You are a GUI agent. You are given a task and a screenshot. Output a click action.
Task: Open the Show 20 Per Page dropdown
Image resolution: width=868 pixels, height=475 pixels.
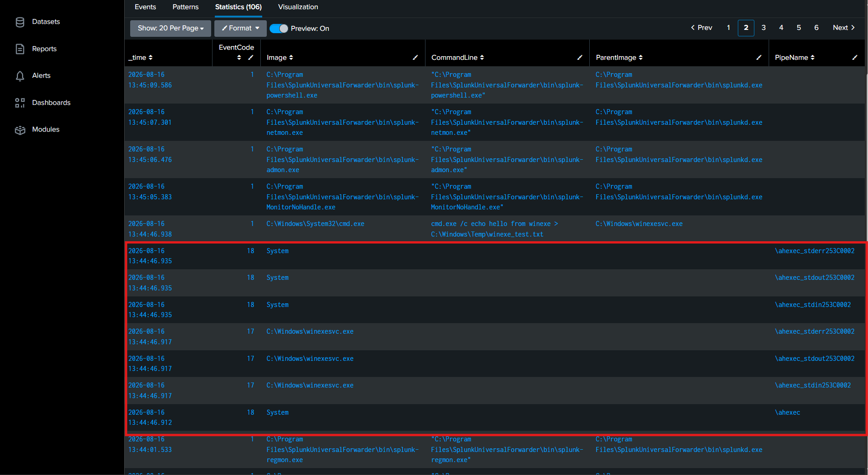click(x=171, y=28)
